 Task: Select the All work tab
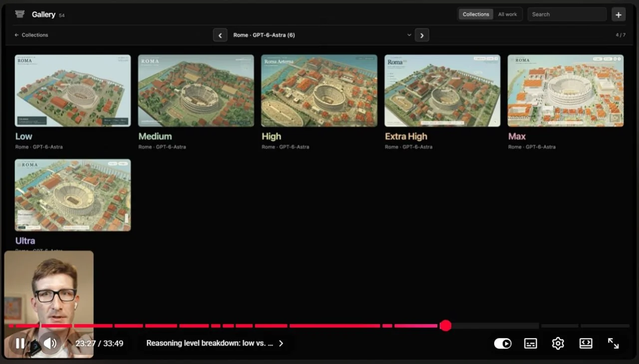(x=507, y=14)
